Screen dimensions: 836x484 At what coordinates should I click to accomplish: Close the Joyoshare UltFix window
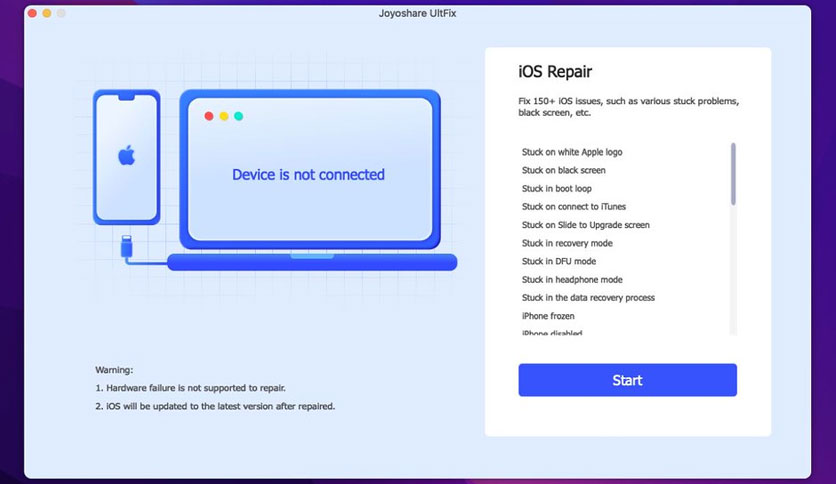[32, 13]
